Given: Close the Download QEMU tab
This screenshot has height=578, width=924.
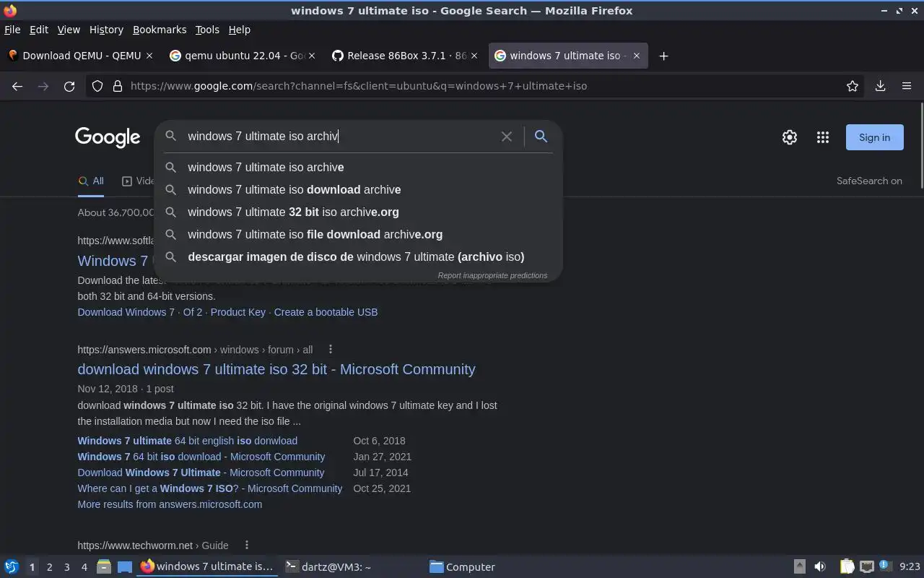Looking at the screenshot, I should 149,56.
